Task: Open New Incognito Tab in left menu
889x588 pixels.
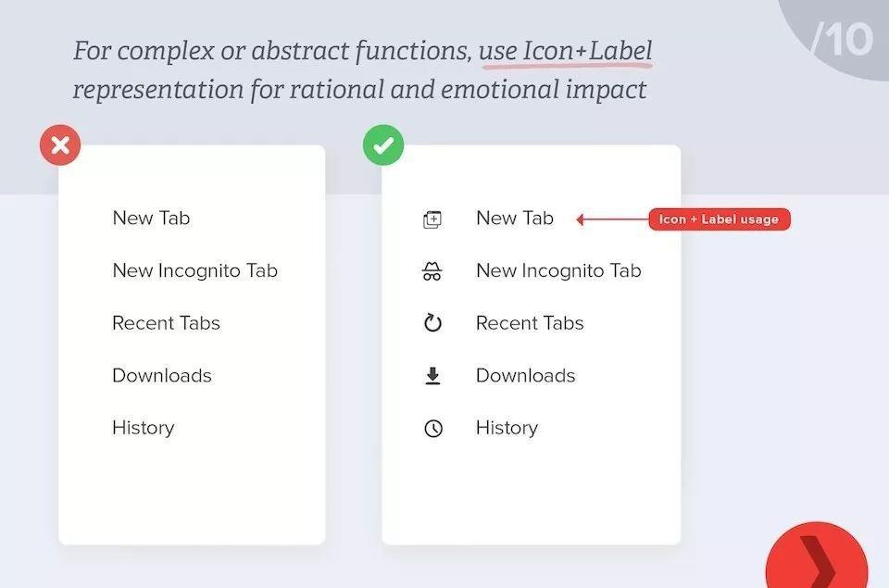Action: [x=194, y=270]
